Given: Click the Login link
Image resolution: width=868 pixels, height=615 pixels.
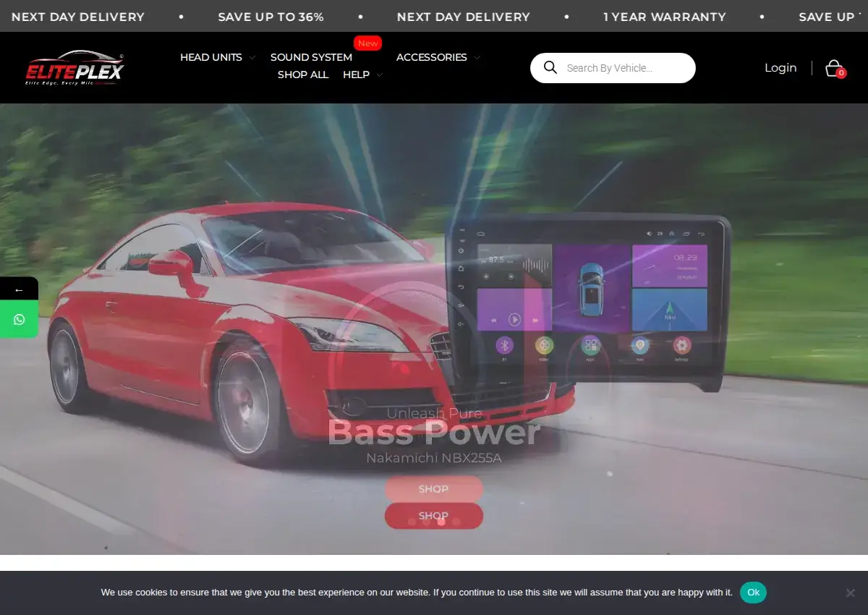Looking at the screenshot, I should (780, 68).
